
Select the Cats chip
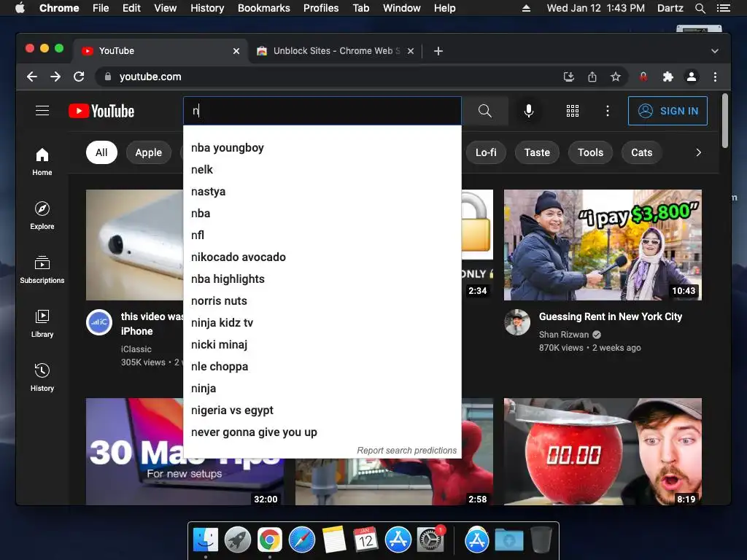coord(642,152)
